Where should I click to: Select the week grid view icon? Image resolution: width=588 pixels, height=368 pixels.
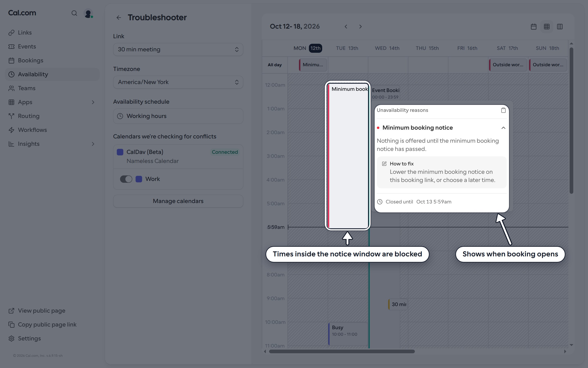(x=547, y=27)
